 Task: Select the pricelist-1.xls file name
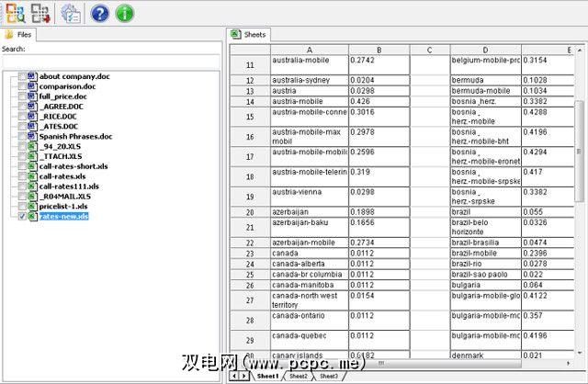pos(63,207)
